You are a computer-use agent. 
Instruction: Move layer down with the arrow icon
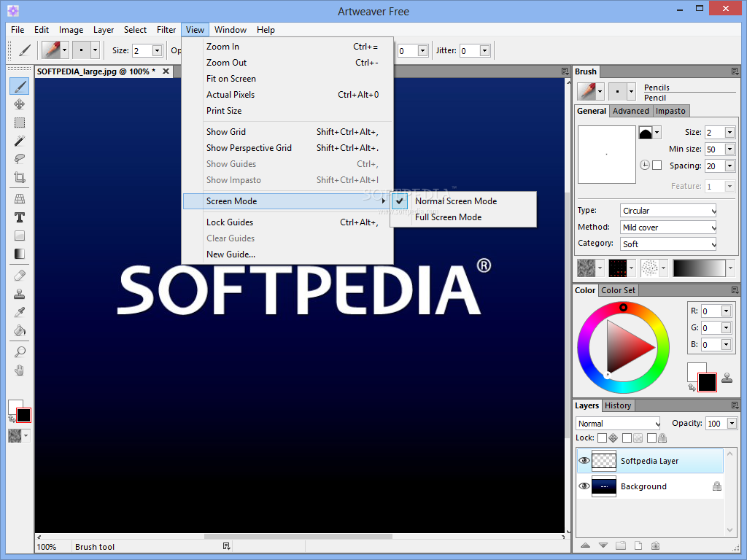(603, 545)
